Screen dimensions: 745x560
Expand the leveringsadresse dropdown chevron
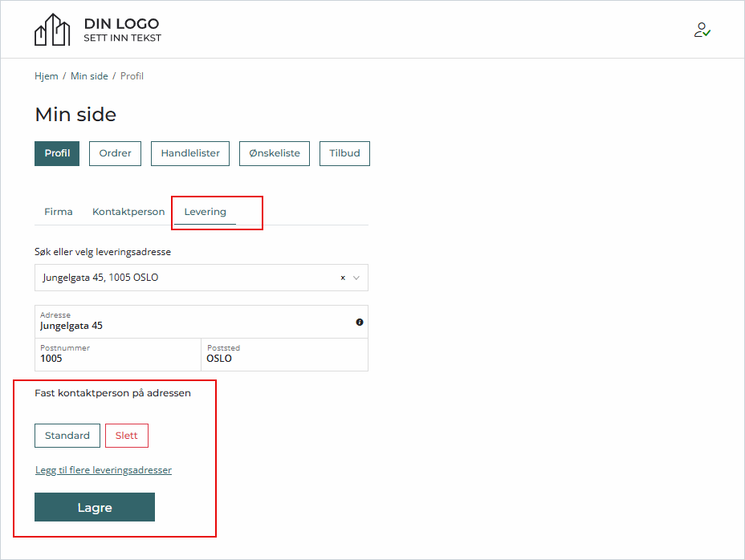[356, 278]
